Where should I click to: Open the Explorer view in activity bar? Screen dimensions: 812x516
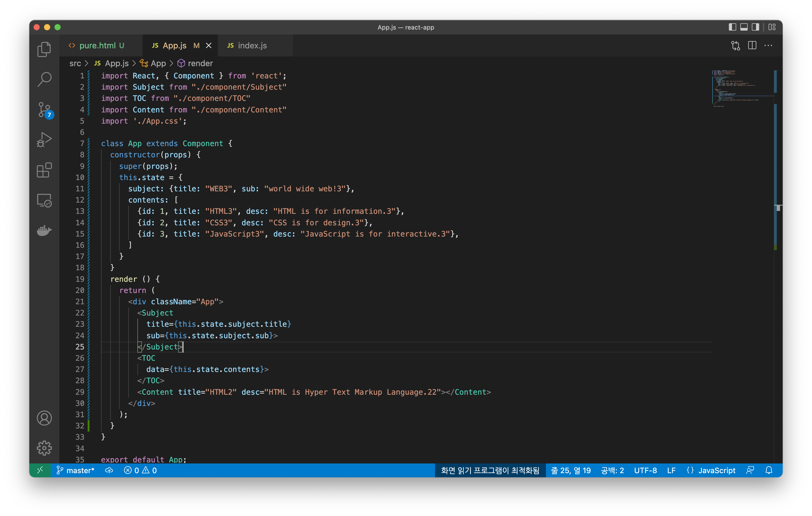[x=44, y=50]
